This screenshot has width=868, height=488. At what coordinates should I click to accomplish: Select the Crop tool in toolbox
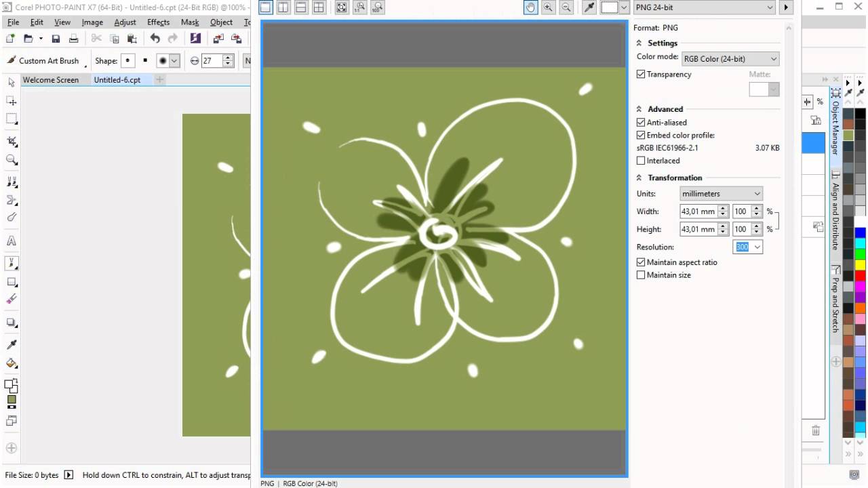tap(12, 142)
